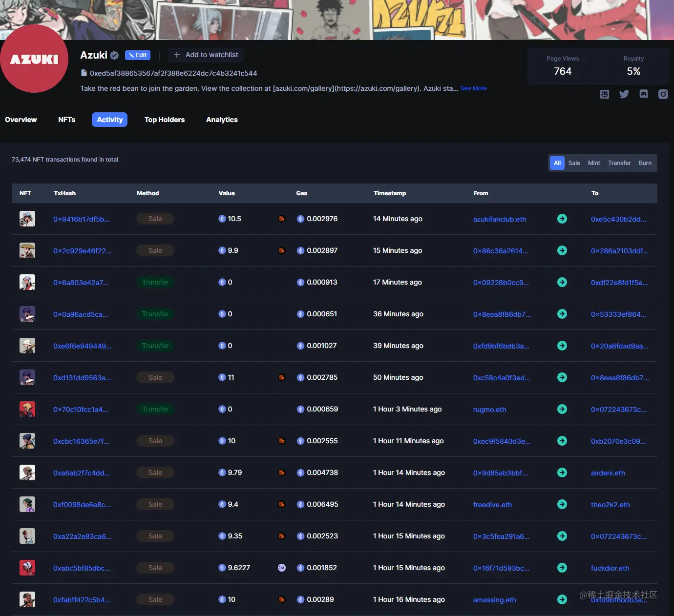674x616 pixels.
Task: Click the marketplace icon in the 9.9 value row
Action: (x=282, y=250)
